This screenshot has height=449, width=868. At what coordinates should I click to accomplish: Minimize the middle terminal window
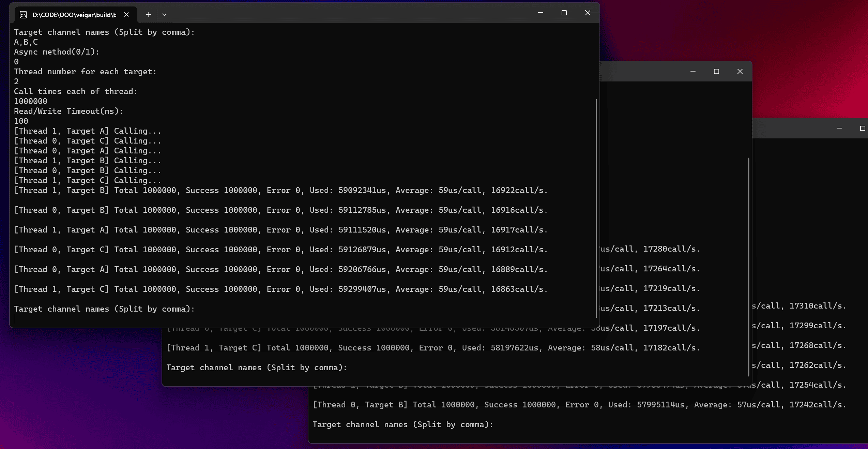693,72
